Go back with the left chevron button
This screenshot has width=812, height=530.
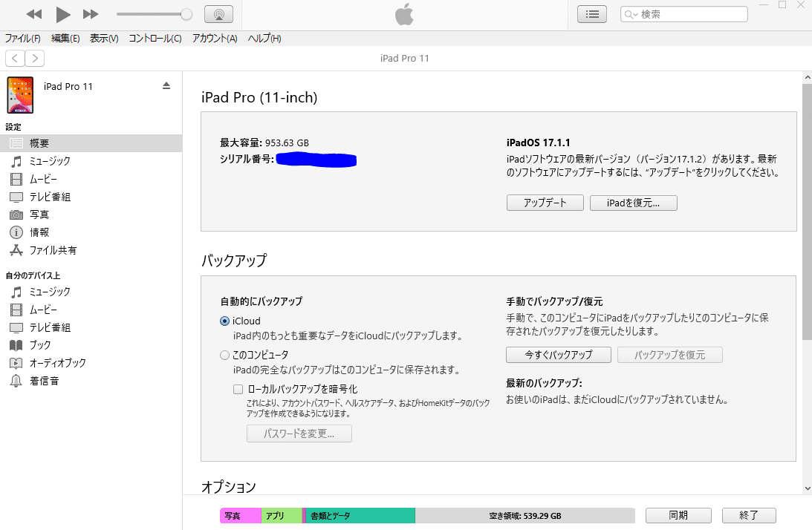(x=15, y=58)
